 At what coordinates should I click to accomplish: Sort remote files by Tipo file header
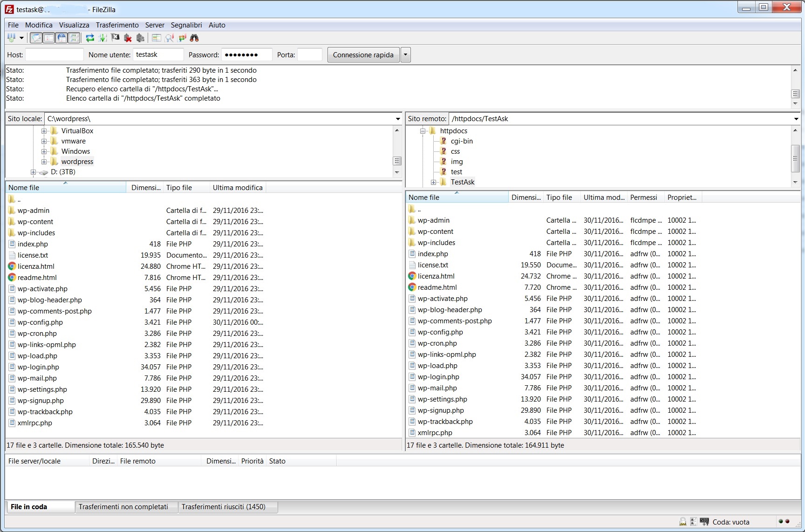point(562,197)
